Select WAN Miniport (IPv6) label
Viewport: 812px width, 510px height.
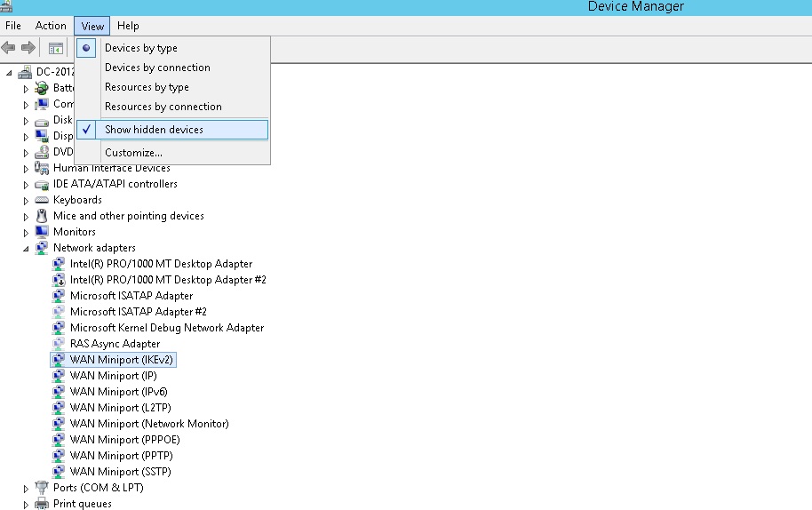click(x=118, y=392)
